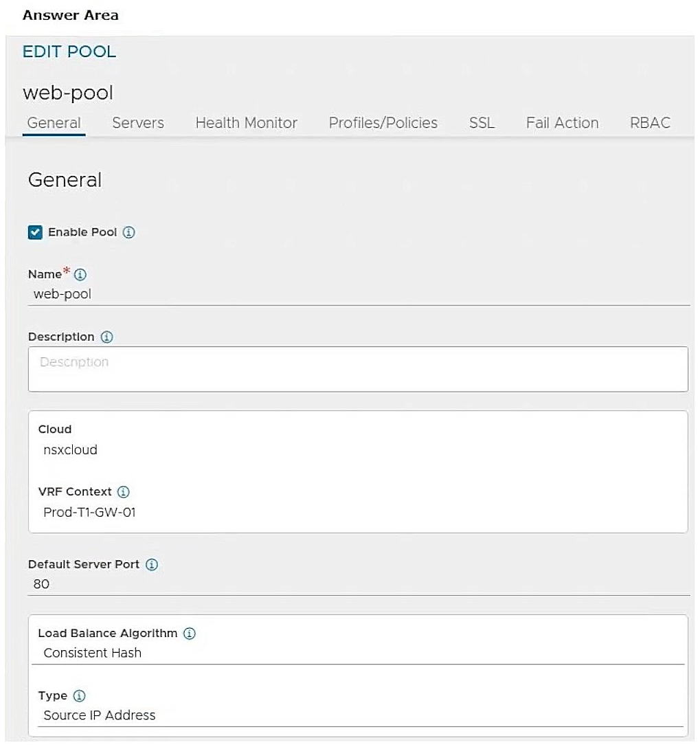Open the Type dropdown showing Source IP Address

click(x=357, y=715)
